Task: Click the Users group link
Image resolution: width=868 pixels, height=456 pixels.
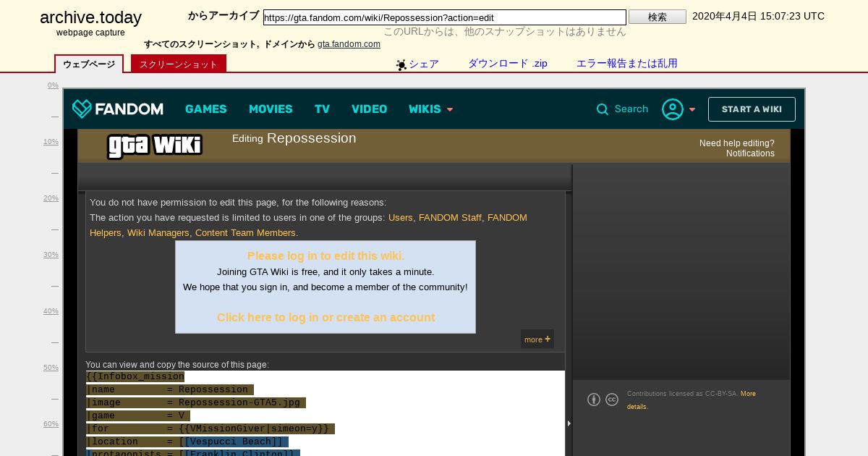Action: [401, 218]
